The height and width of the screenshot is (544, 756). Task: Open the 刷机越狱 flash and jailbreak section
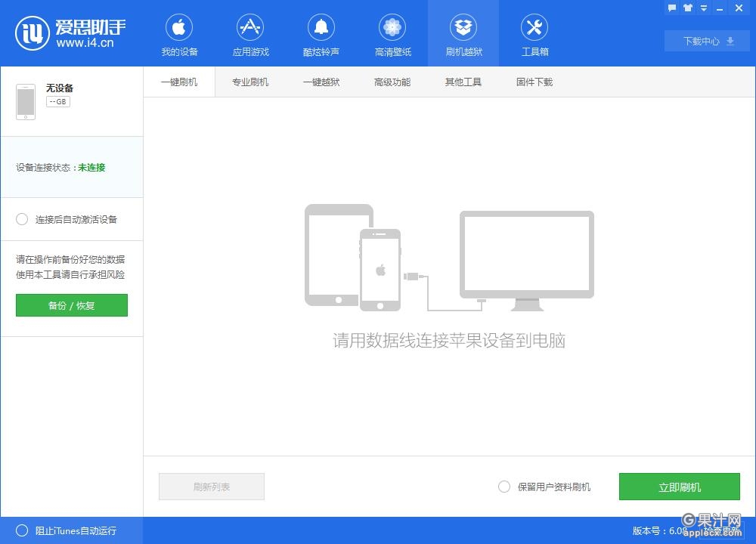[x=463, y=33]
